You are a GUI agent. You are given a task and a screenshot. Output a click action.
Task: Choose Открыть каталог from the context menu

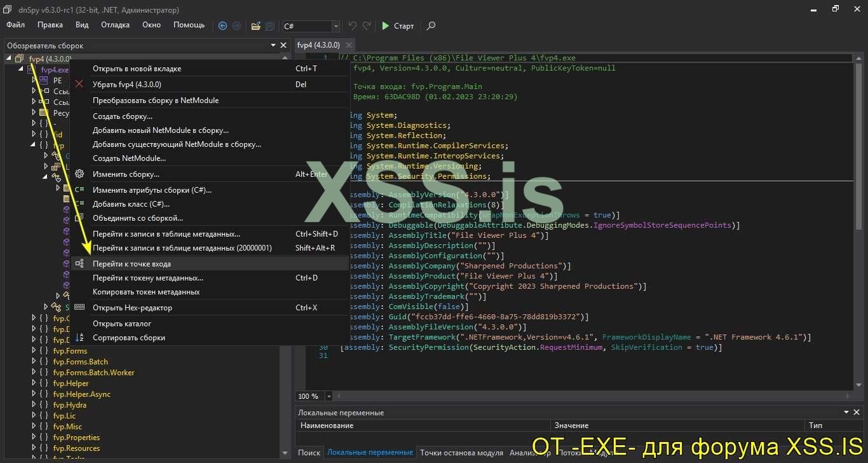(x=210, y=324)
